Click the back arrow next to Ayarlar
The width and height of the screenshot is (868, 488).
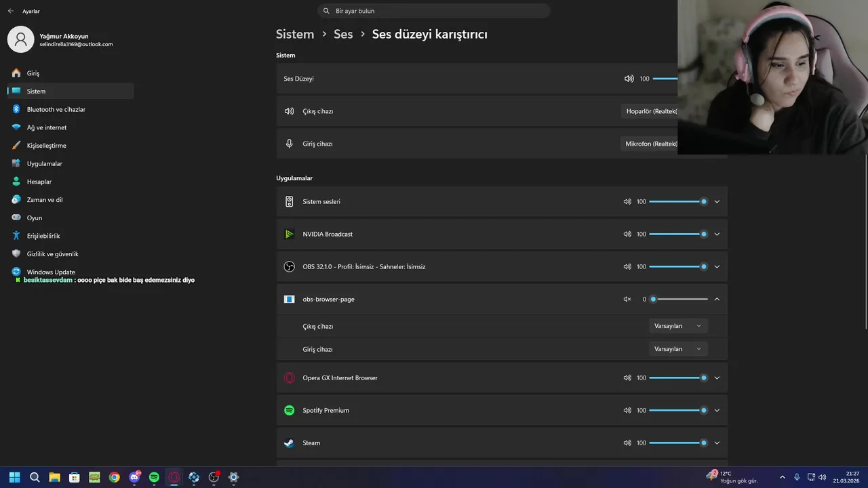point(10,11)
